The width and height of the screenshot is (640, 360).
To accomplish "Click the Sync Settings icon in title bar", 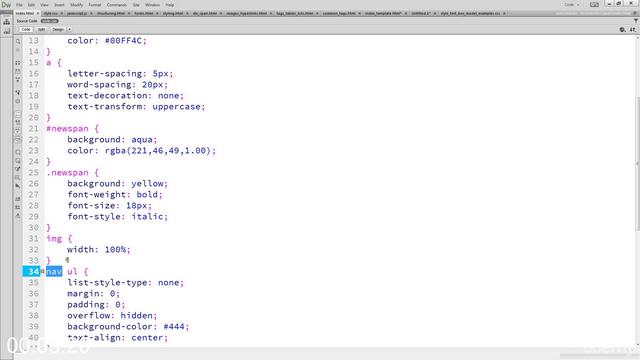I will tap(594, 4).
